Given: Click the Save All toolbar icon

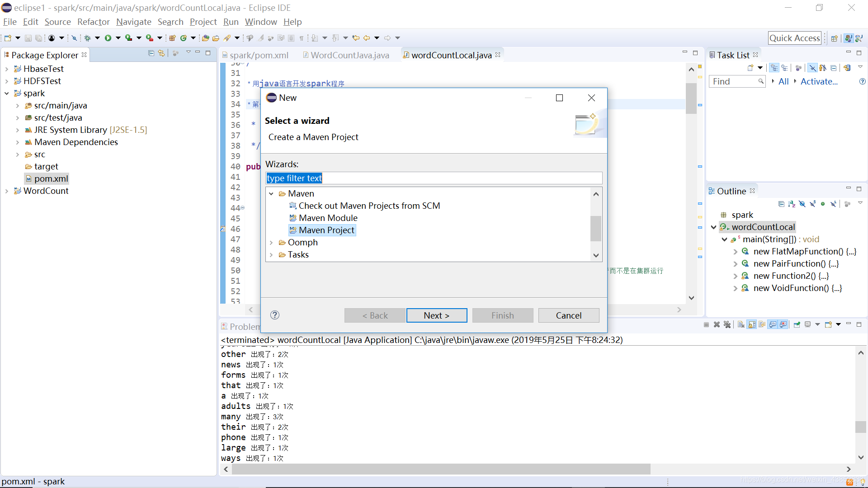Looking at the screenshot, I should pos(39,38).
